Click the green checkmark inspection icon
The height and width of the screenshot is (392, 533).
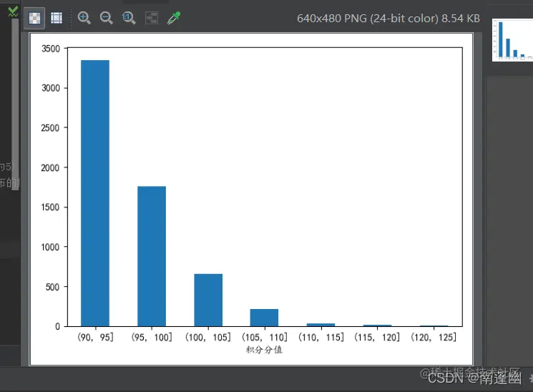tap(13, 12)
